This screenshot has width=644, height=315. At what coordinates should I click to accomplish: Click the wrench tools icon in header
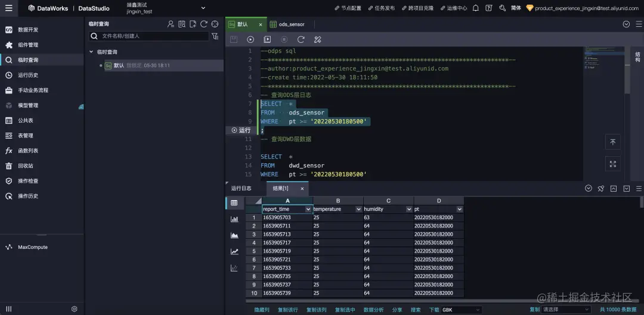502,8
